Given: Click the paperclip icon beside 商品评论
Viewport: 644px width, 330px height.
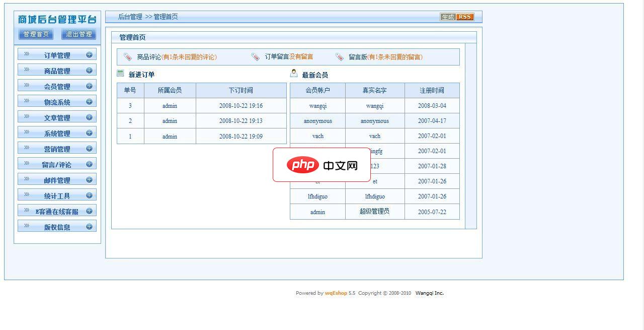Looking at the screenshot, I should click(128, 56).
